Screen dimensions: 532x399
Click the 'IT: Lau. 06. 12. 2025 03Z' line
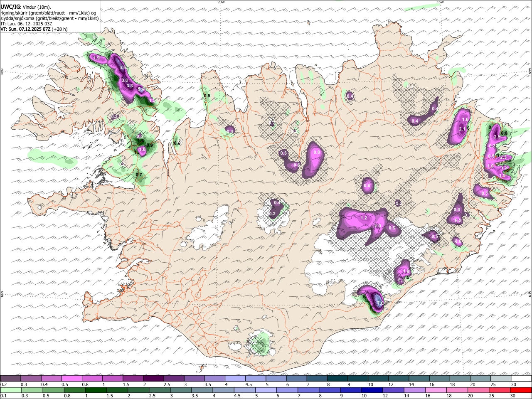[26, 24]
